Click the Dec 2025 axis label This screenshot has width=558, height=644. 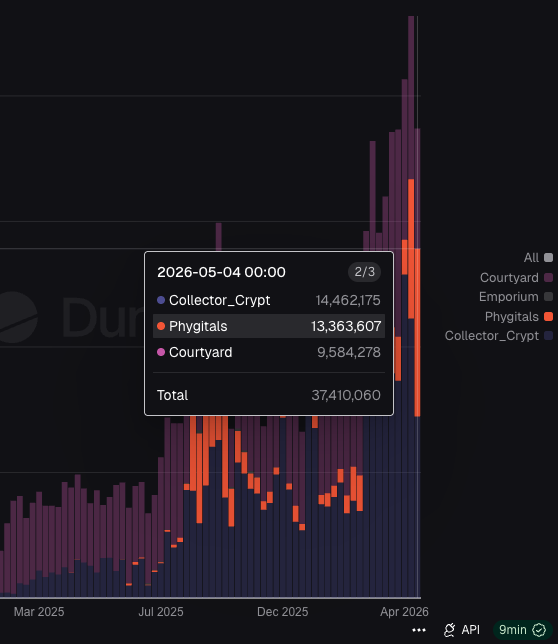click(282, 612)
